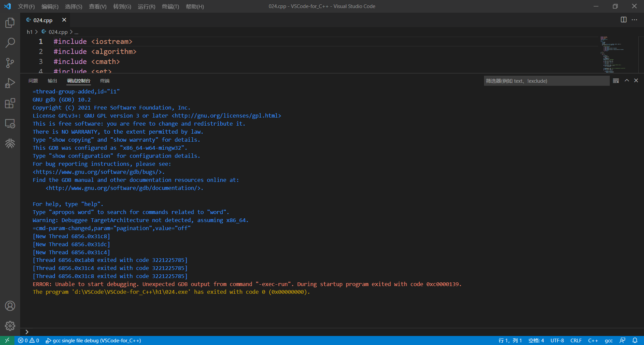
Task: Click the gcc status bar item
Action: (609, 341)
